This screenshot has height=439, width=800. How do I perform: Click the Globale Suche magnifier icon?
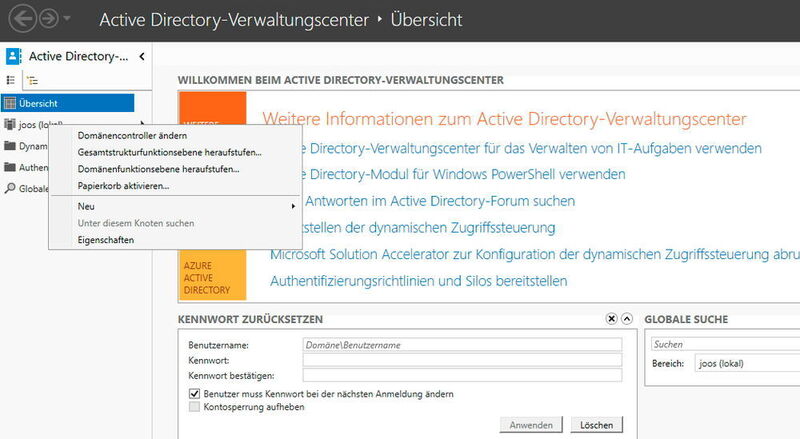10,188
